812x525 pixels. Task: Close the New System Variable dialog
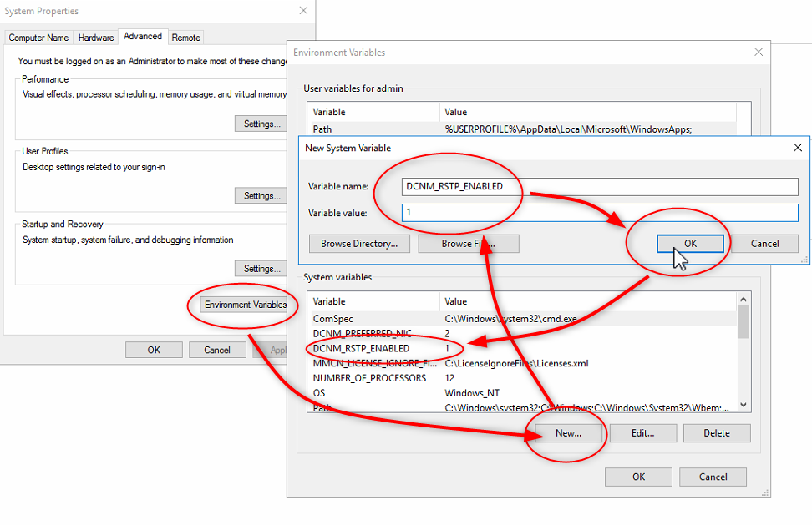797,148
